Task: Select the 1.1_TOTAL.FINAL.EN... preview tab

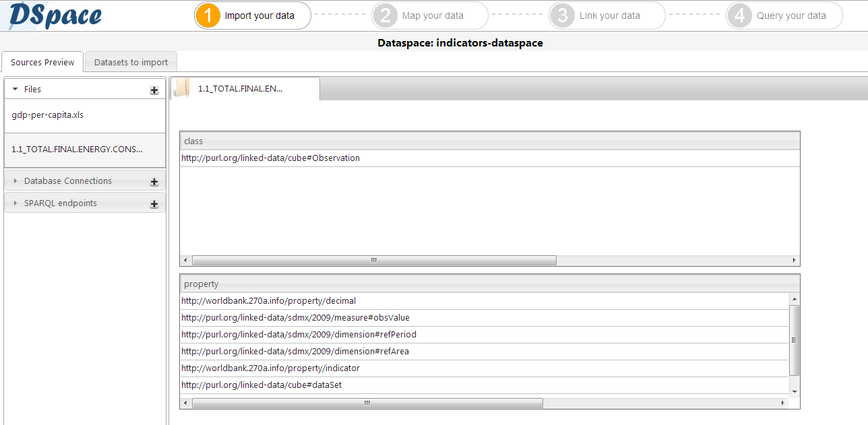Action: [x=245, y=88]
